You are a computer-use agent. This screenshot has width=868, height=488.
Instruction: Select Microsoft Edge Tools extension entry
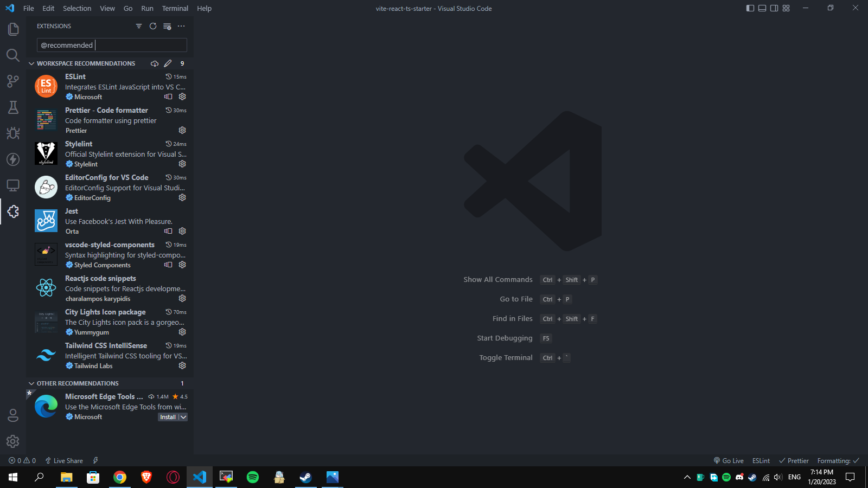(x=110, y=407)
